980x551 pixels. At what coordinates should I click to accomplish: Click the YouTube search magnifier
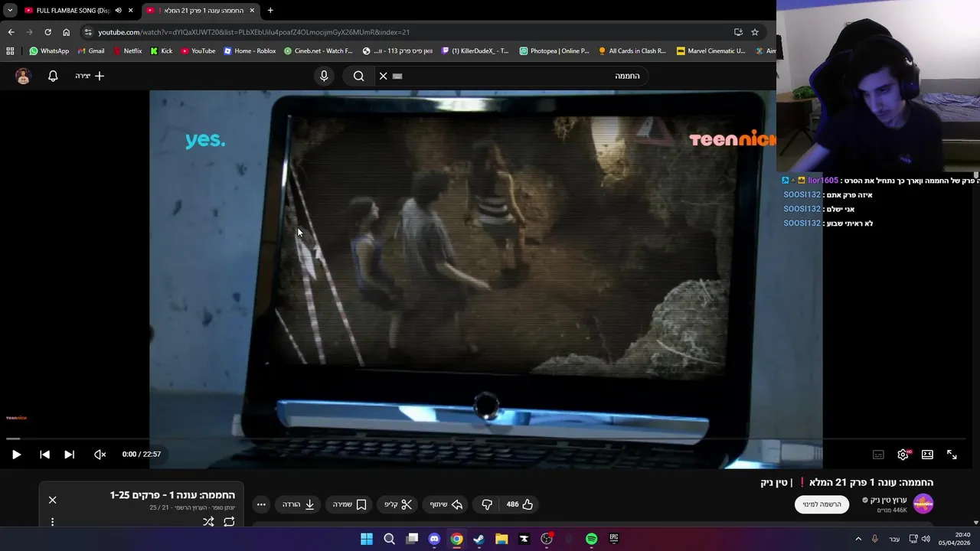tap(358, 76)
